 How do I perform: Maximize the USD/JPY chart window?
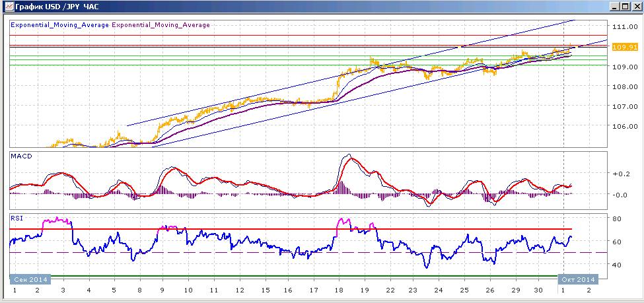point(625,6)
